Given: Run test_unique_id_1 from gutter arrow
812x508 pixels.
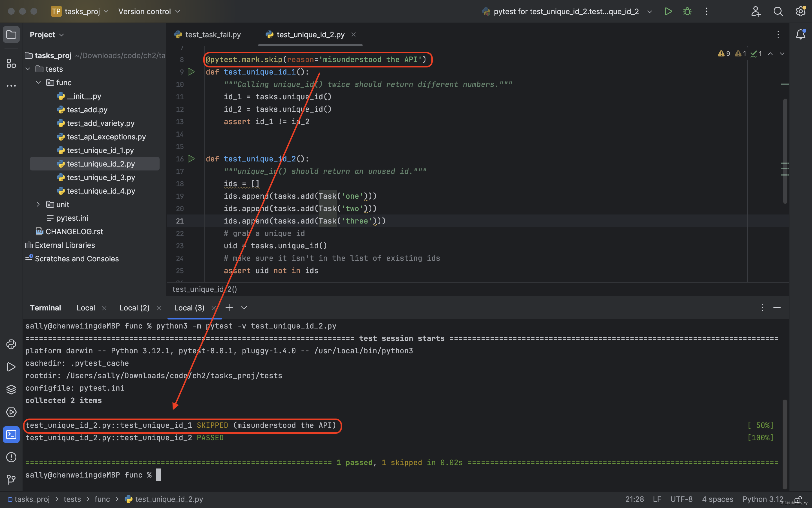Looking at the screenshot, I should [191, 72].
